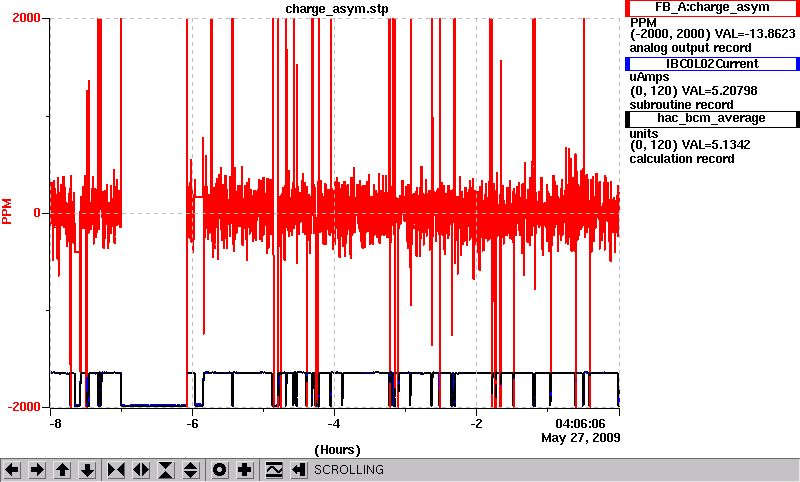Pan the plot right with the right arrow
This screenshot has height=482, width=800.
37,470
